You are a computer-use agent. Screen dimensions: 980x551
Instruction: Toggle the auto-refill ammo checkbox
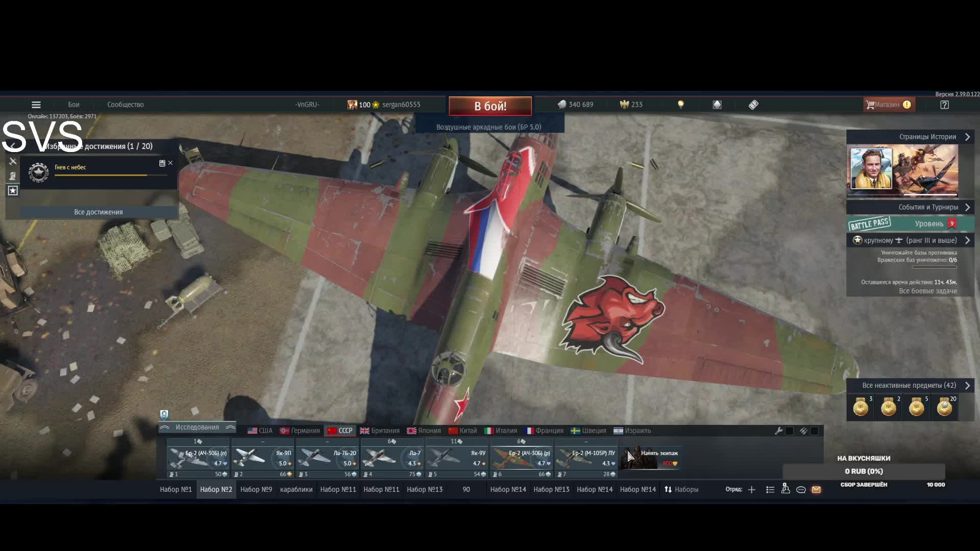pyautogui.click(x=815, y=431)
